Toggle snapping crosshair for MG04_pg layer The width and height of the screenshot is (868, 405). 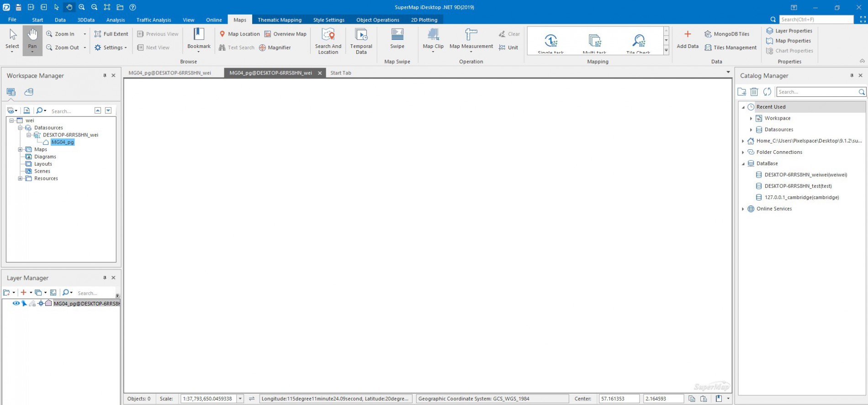[41, 303]
